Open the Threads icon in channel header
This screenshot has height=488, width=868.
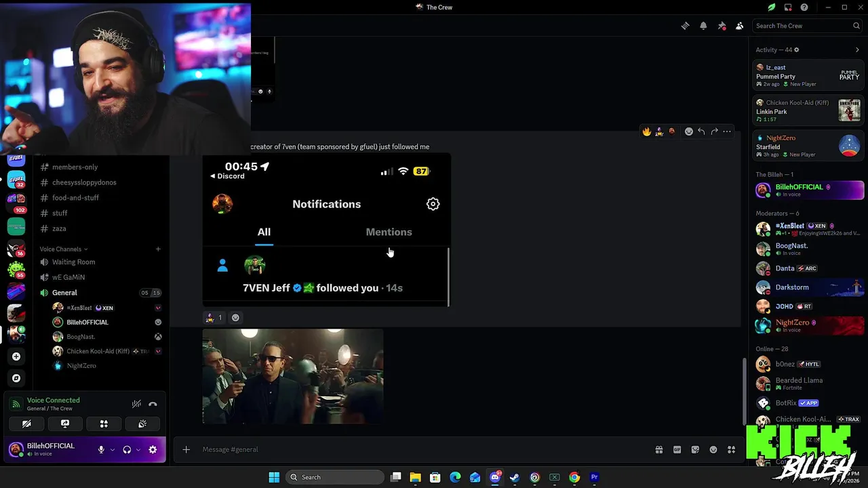(x=685, y=26)
